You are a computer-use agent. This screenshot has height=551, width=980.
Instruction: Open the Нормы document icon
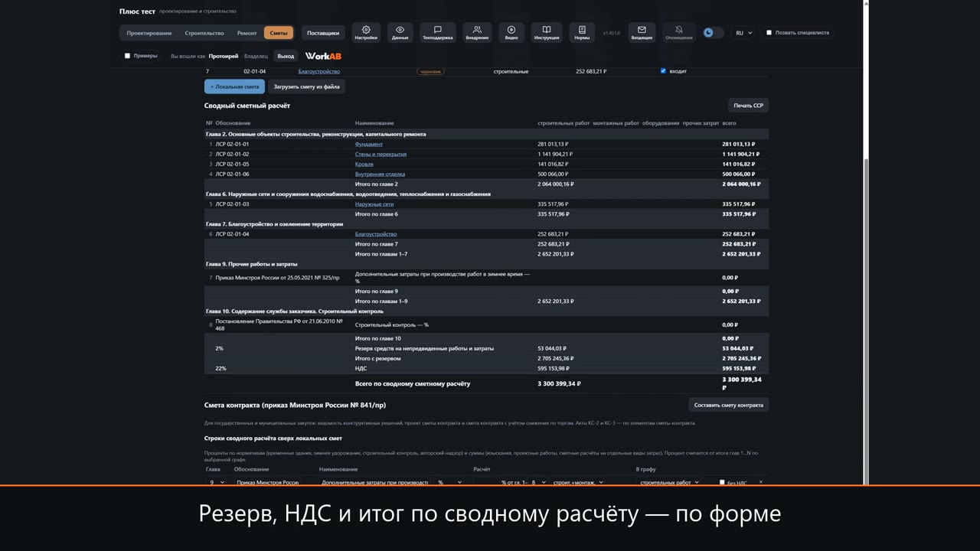tap(582, 32)
